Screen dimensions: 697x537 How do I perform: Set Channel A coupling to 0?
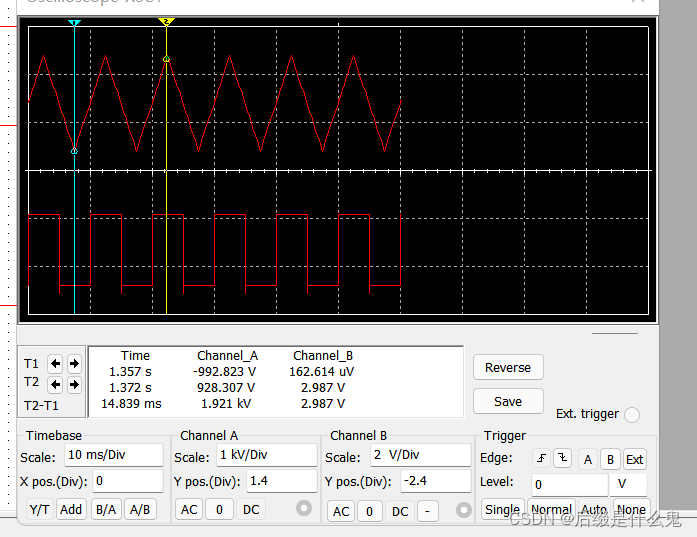click(219, 509)
